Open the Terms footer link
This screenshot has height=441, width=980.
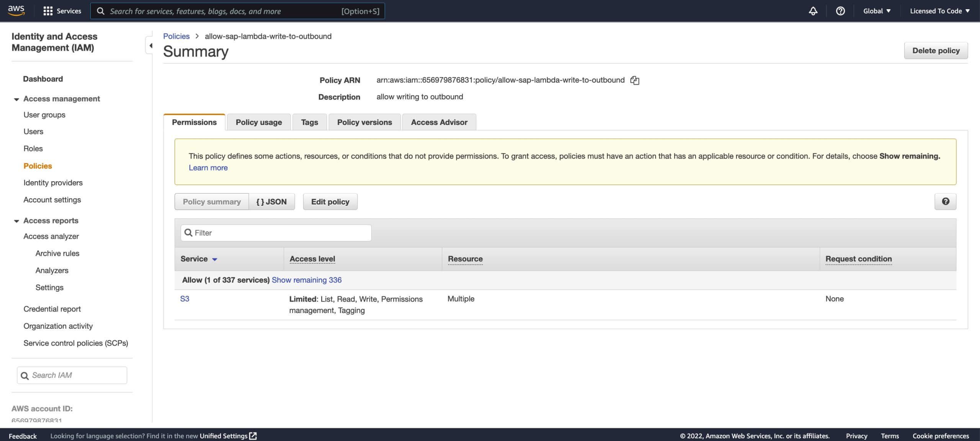tap(890, 436)
